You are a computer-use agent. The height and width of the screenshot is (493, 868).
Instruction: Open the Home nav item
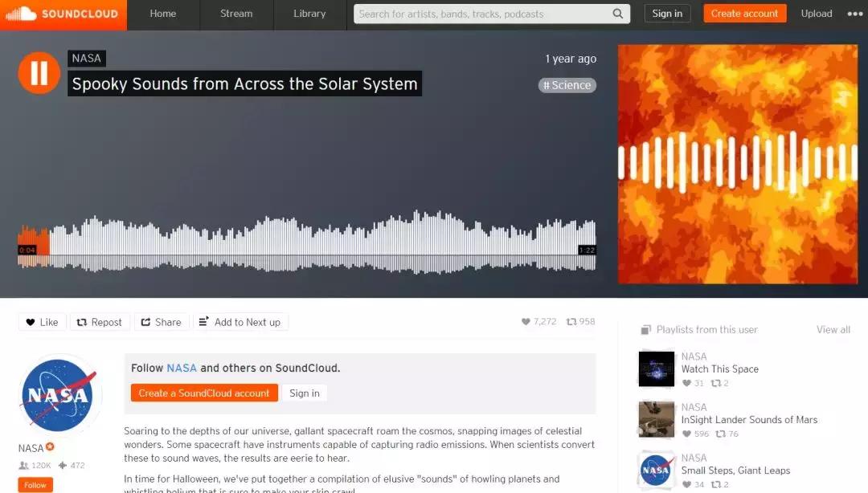(x=162, y=14)
